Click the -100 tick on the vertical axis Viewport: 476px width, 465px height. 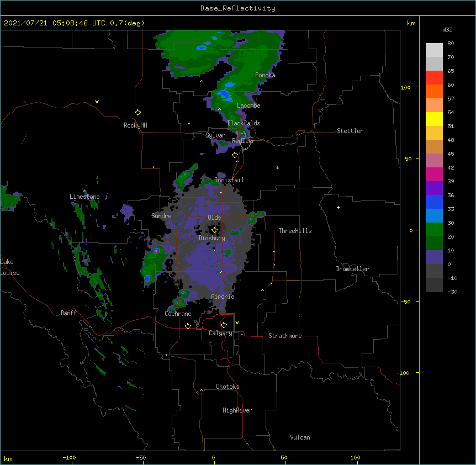click(404, 373)
